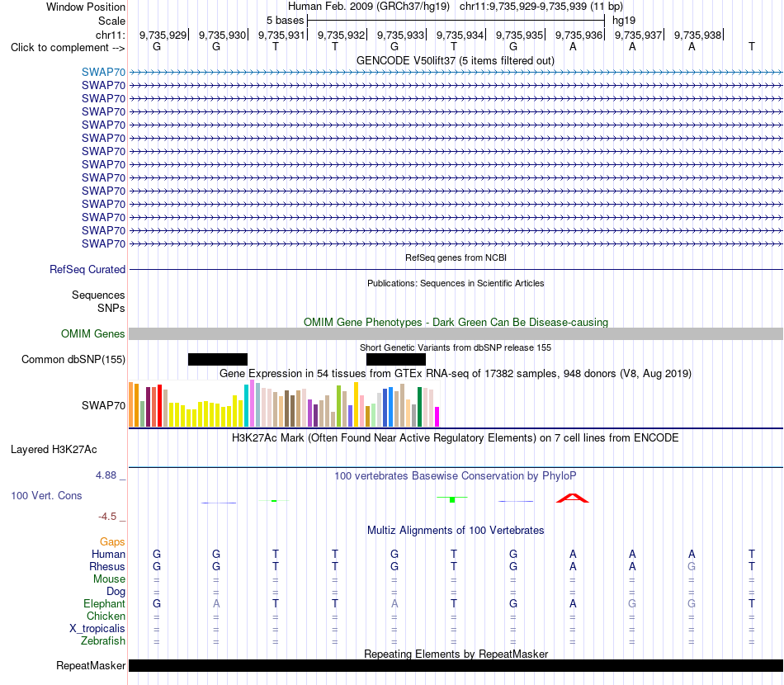Click the hg19 label beside scale bar
The height and width of the screenshot is (685, 784).
(x=624, y=21)
